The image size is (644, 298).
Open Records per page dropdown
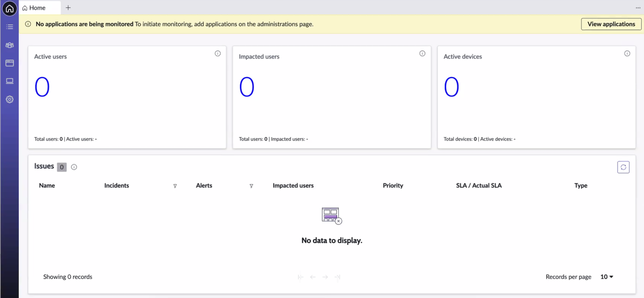coord(607,277)
